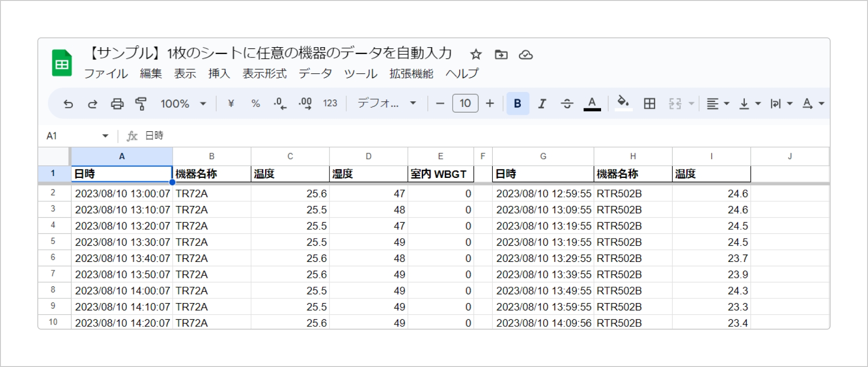Select column H header
Screen dimensions: 868x367
[x=633, y=156]
